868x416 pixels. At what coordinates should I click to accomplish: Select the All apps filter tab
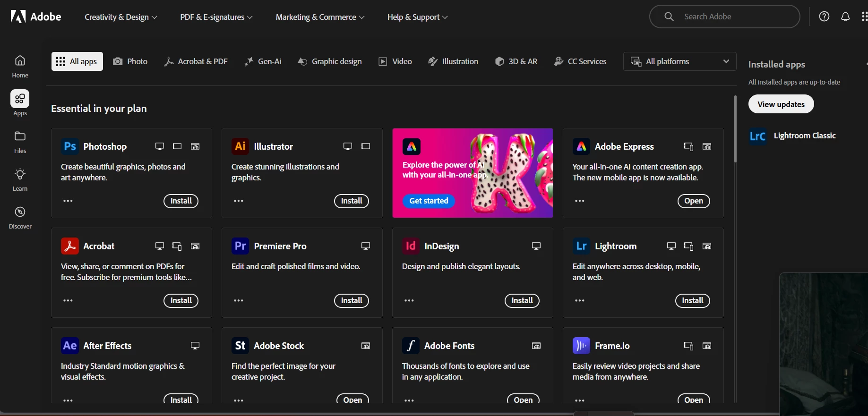77,61
